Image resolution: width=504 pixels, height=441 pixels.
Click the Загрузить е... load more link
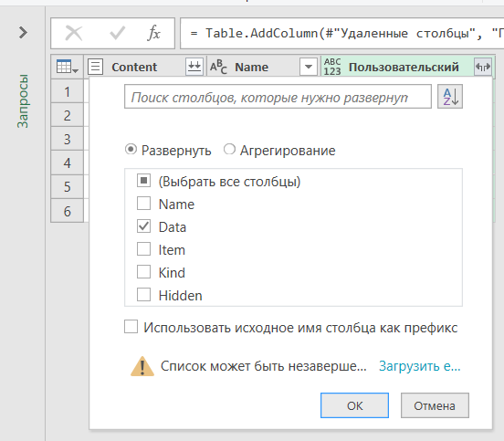coord(419,366)
